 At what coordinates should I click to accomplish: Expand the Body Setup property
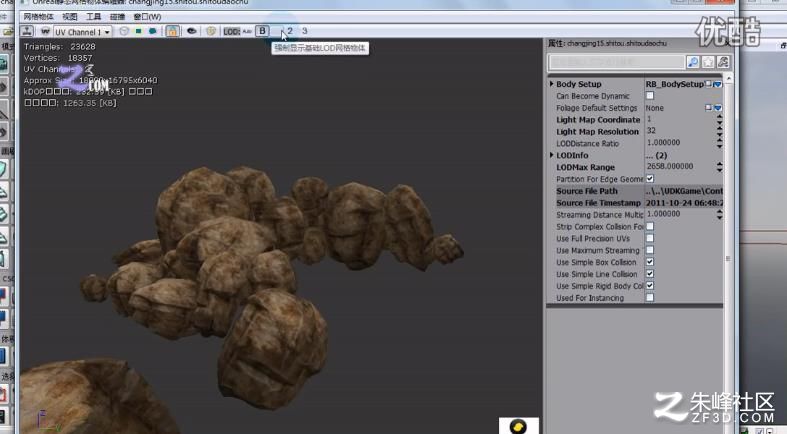tap(552, 84)
